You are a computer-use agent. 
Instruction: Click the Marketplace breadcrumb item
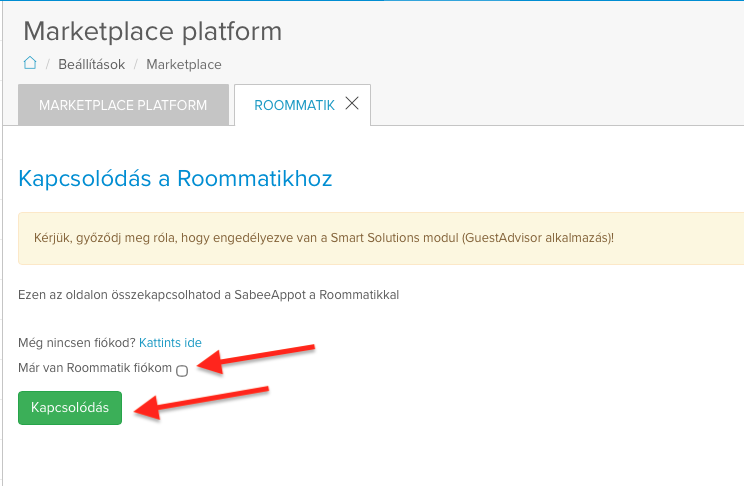pyautogui.click(x=184, y=65)
